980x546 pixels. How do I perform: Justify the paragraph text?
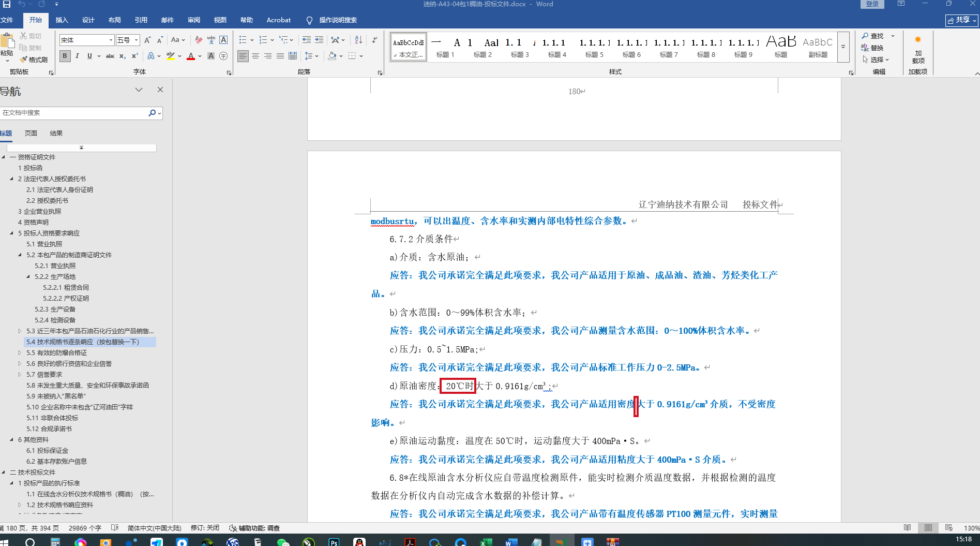(280, 56)
